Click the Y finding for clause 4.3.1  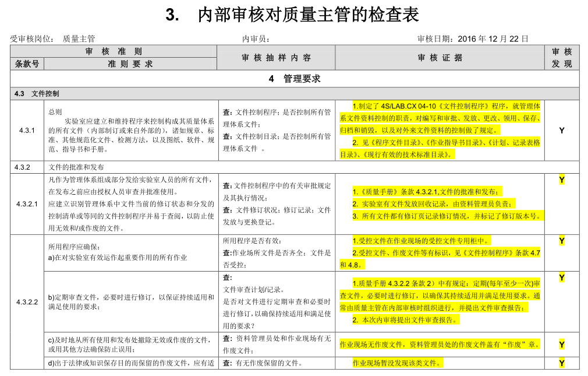point(562,131)
